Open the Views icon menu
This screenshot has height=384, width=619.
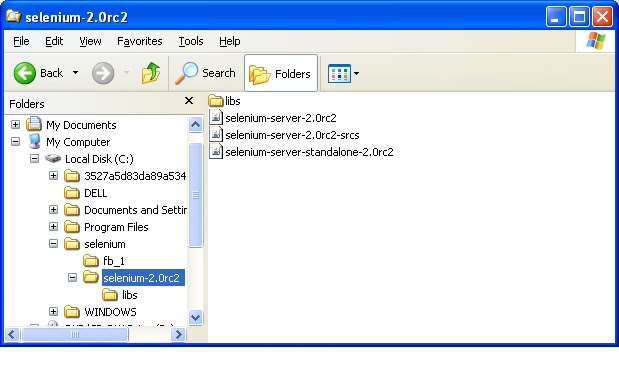[339, 73]
